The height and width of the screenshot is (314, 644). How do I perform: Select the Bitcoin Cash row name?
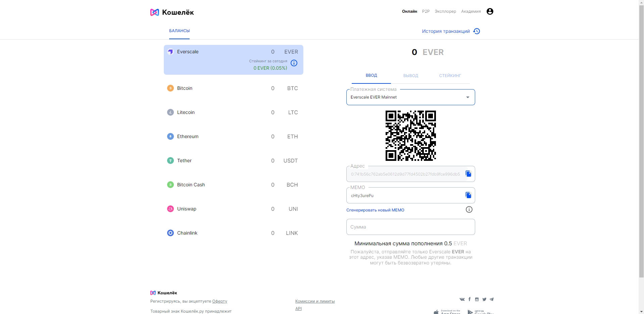tap(191, 185)
